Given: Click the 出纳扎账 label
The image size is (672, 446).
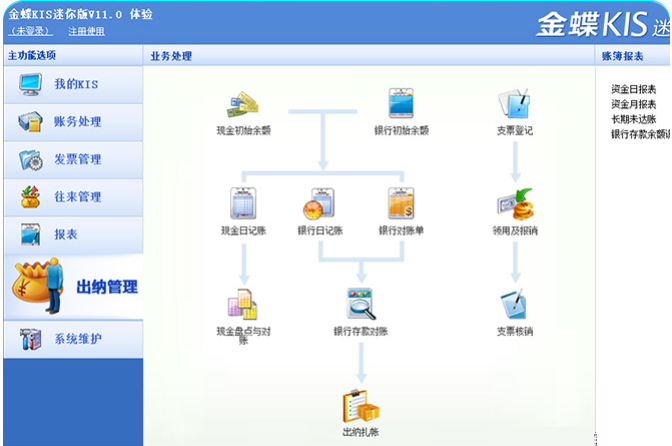Looking at the screenshot, I should pyautogui.click(x=361, y=432).
